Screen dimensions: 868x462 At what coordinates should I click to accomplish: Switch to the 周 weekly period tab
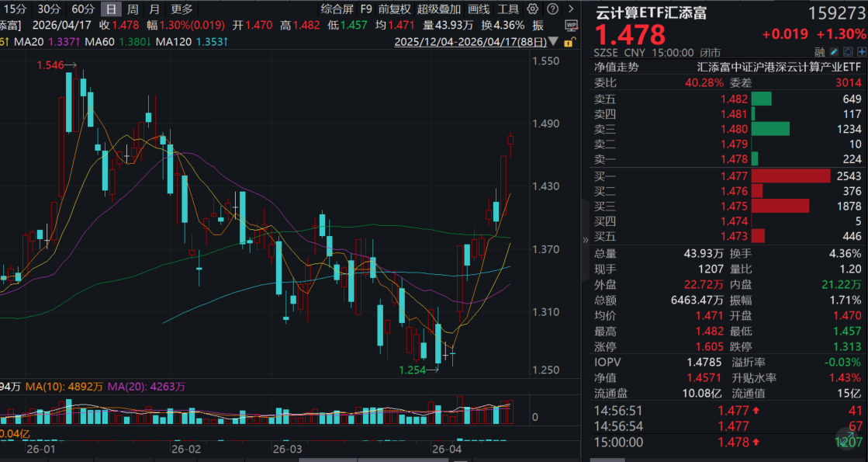pyautogui.click(x=133, y=9)
